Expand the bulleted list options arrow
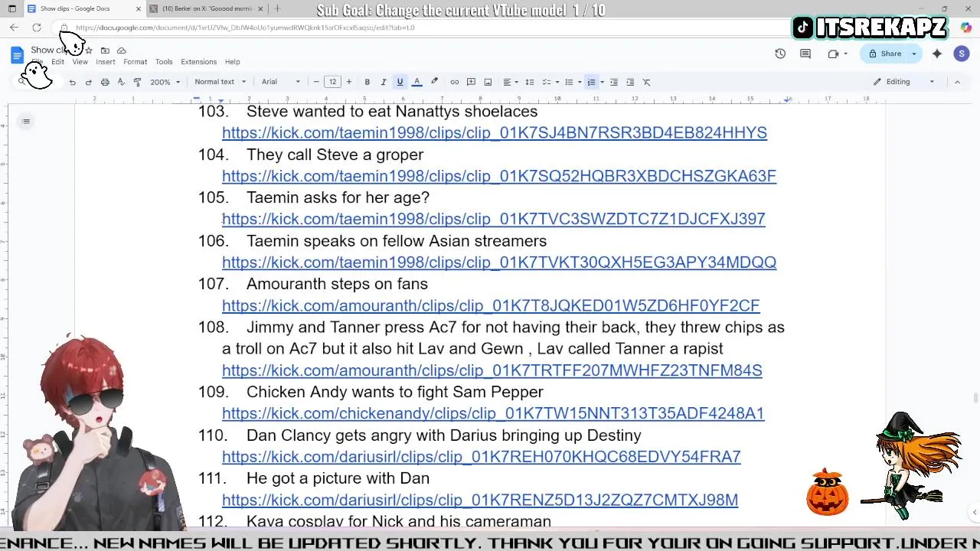Image resolution: width=980 pixels, height=551 pixels. (x=579, y=82)
